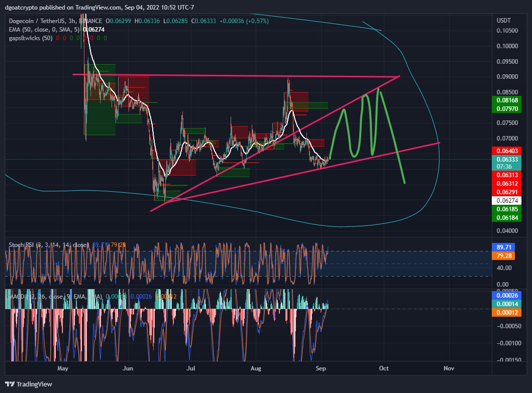The width and height of the screenshot is (532, 393).
Task: Click the May label on the time axis
Action: (x=63, y=368)
